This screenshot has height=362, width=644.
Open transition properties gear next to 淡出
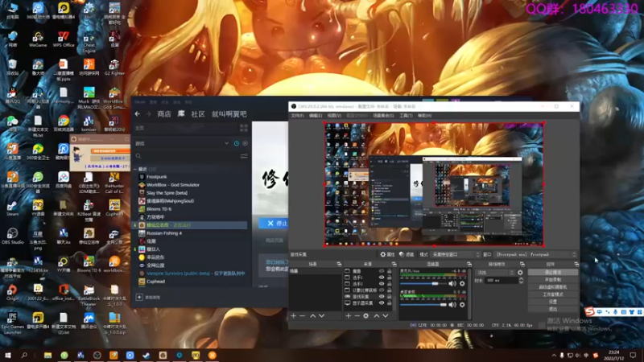[520, 273]
